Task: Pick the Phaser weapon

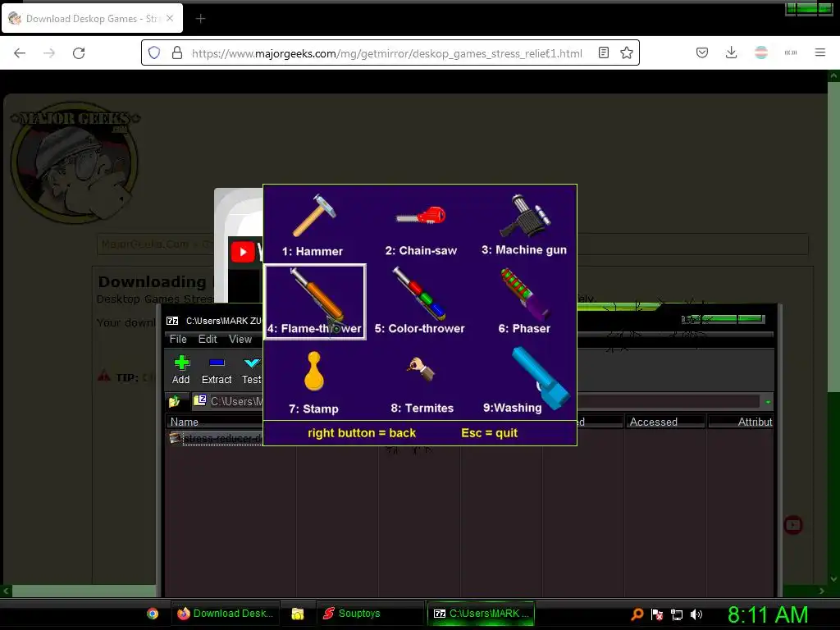Action: tap(524, 302)
